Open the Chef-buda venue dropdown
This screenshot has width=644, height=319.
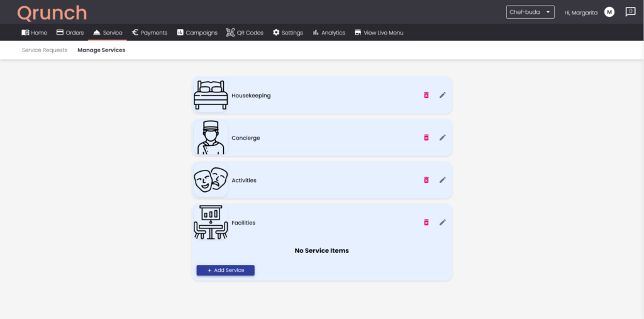[530, 12]
